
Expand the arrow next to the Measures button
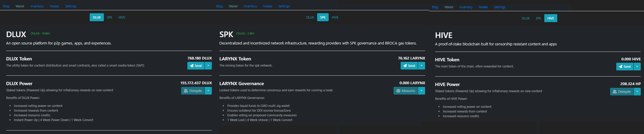(422, 91)
